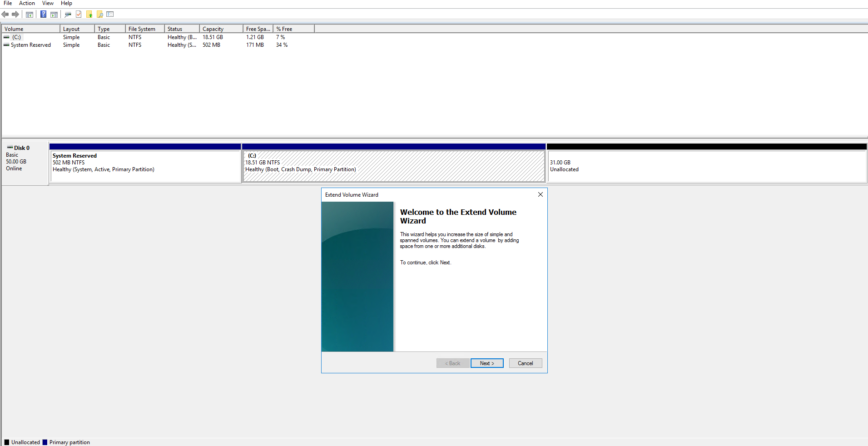
Task: Click the Healthy (B... status cell
Action: 182,37
